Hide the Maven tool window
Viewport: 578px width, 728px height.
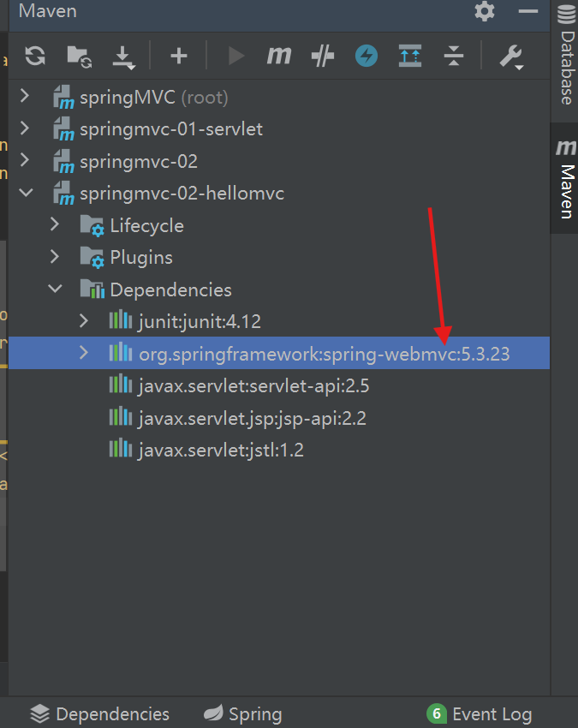[527, 11]
